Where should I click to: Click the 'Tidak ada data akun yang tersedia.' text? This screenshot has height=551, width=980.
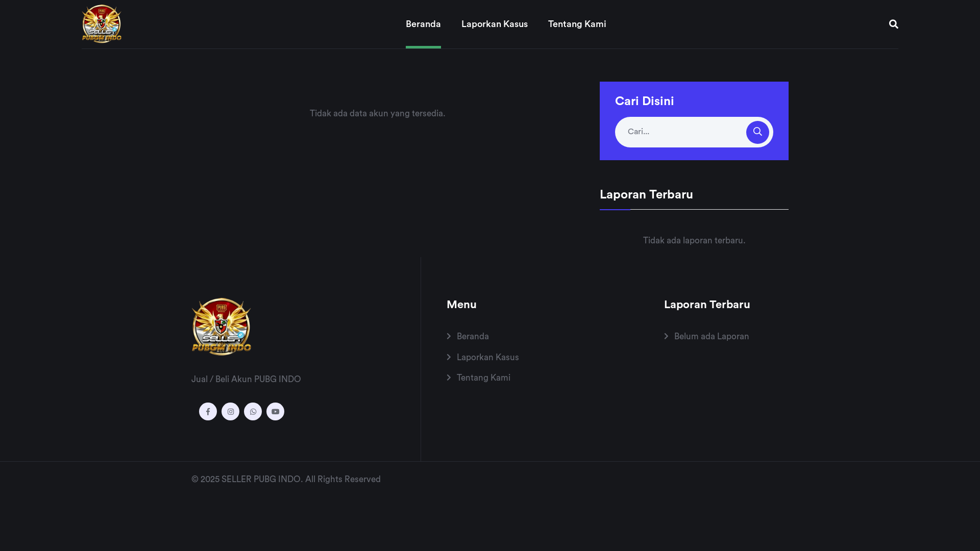(x=377, y=113)
